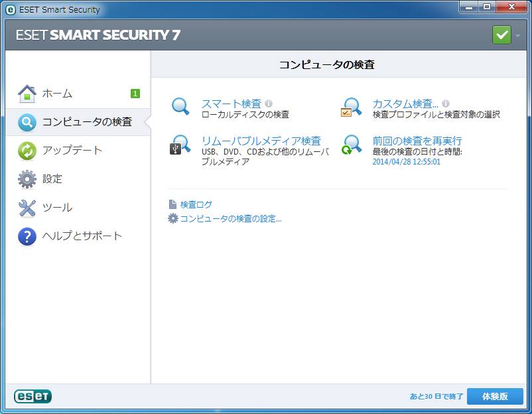Click the last scan date 2014/04/28 12:55:01
Screen dimensions: 532x414
407,161
